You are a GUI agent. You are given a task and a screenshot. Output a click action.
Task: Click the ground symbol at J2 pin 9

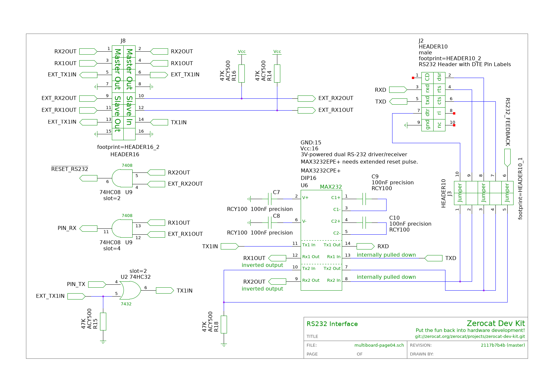406,125
